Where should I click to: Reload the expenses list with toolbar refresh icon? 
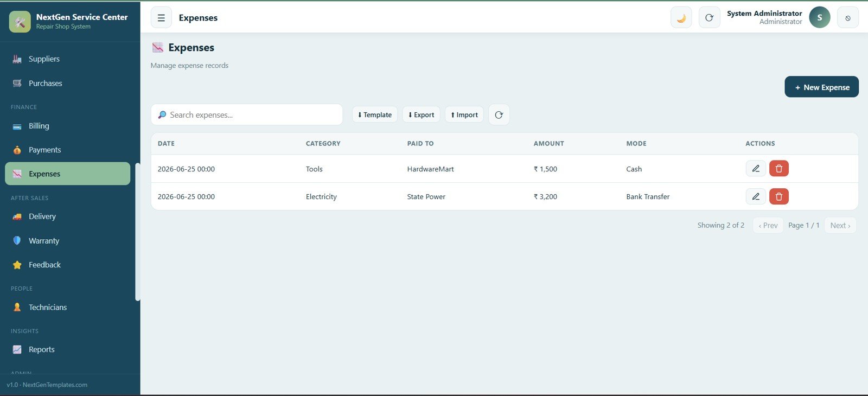click(x=499, y=114)
